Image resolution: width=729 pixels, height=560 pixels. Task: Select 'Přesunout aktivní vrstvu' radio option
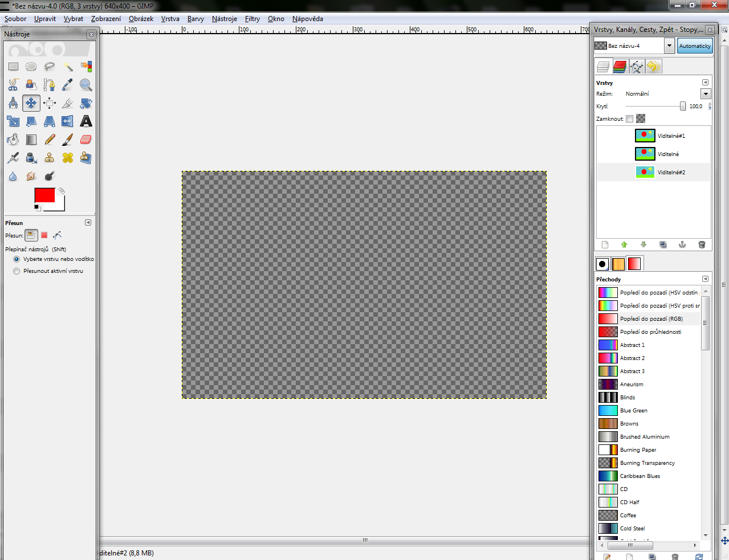[x=17, y=271]
